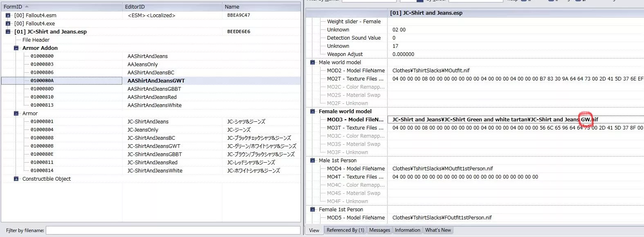The height and width of the screenshot is (237, 644).
Task: Select record 0100080D AAShirtAndJeansGBBT
Action: click(x=151, y=89)
